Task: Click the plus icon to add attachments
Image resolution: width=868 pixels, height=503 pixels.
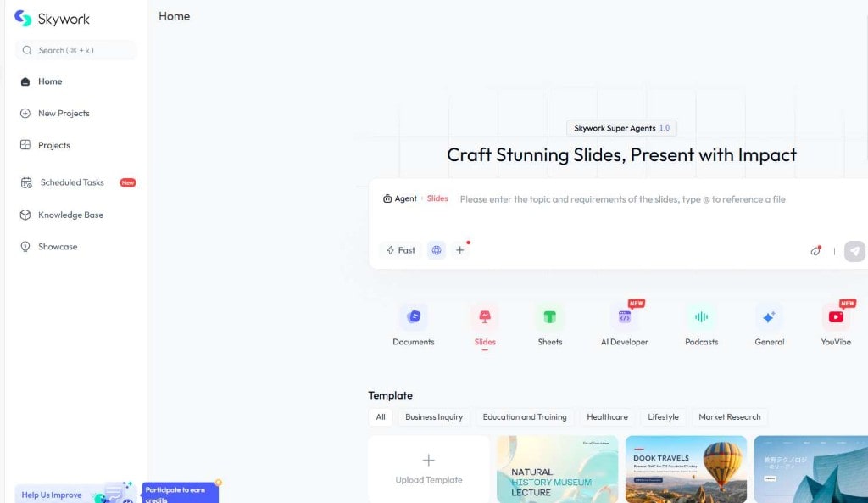Action: point(460,250)
